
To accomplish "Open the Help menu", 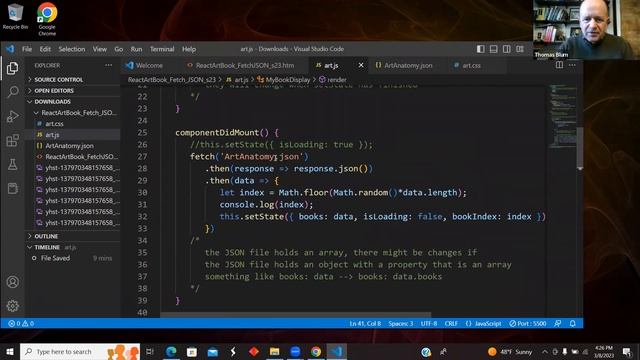I will click(189, 49).
